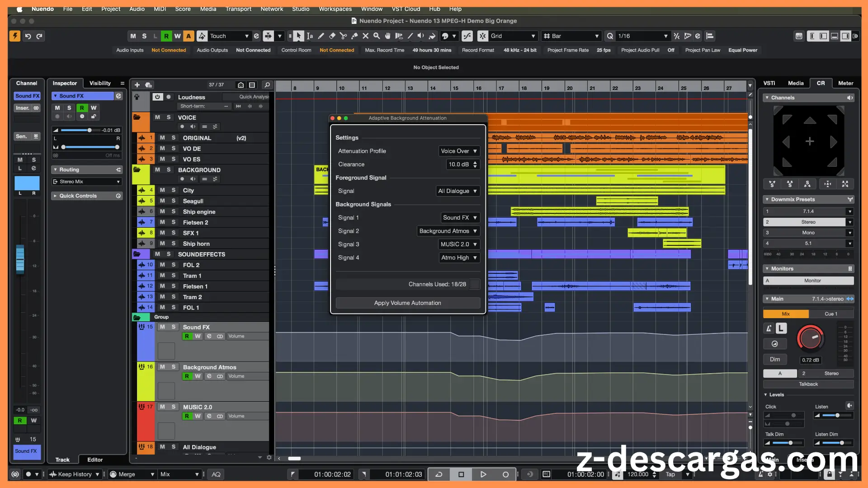Toggle global Read automation R in toolbar

click(166, 36)
